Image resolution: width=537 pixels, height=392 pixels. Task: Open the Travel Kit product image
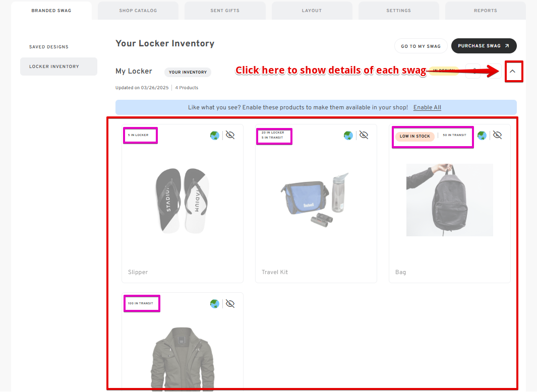point(315,200)
